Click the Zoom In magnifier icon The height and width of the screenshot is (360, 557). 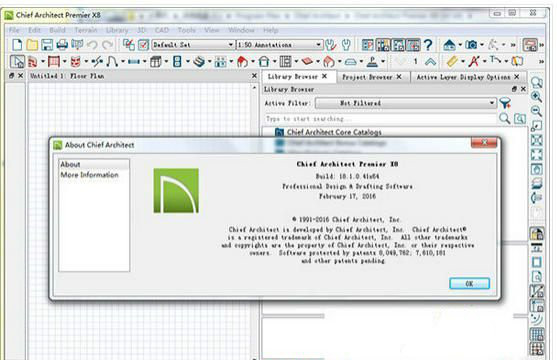(x=536, y=96)
